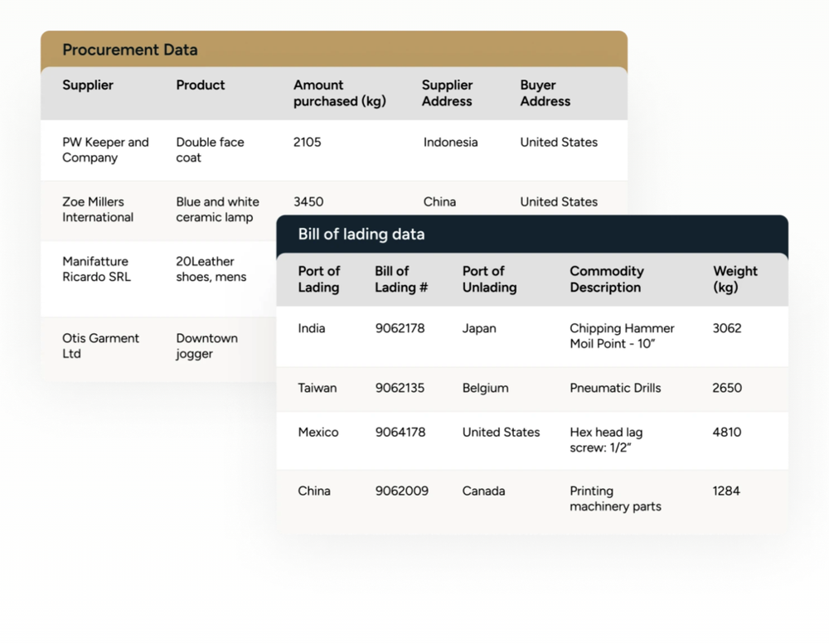The image size is (829, 644).
Task: Select Taiwan port of lading
Action: [318, 388]
